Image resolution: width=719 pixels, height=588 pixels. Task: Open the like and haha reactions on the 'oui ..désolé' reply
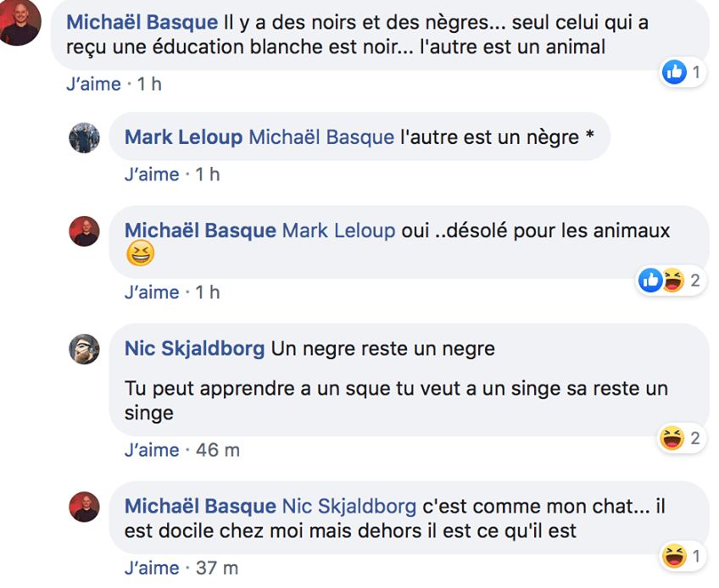click(x=661, y=280)
